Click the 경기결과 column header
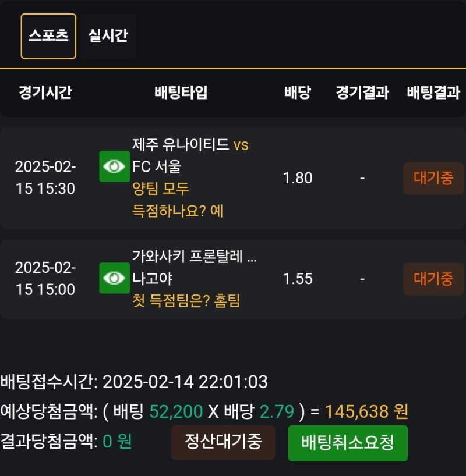The image size is (466, 476). [x=362, y=93]
